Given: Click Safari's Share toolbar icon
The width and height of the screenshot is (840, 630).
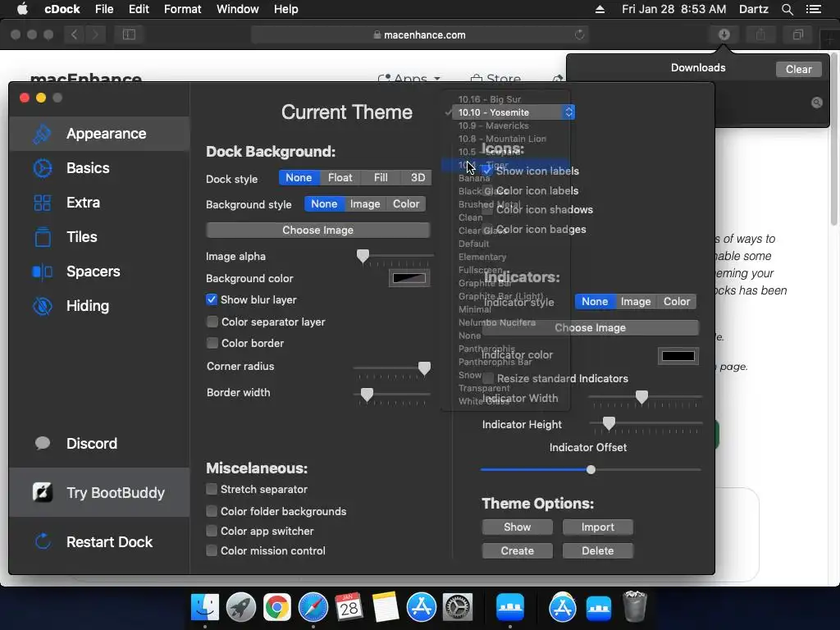Looking at the screenshot, I should point(760,34).
